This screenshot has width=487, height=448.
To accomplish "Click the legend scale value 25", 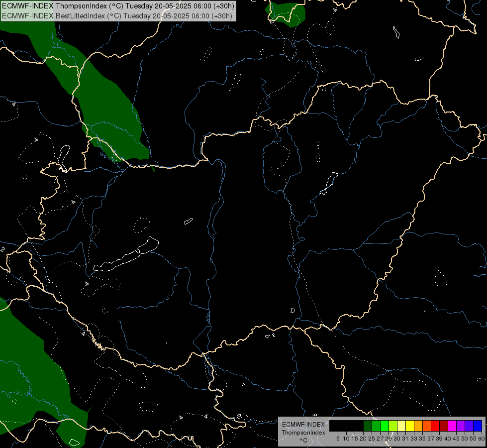I will coord(372,439).
